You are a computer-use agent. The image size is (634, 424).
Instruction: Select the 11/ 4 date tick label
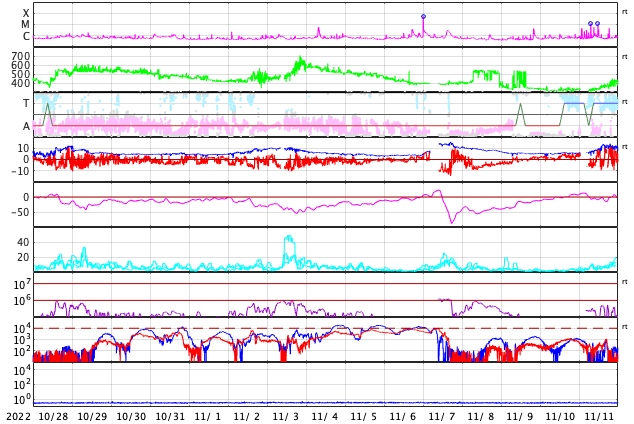tap(325, 417)
